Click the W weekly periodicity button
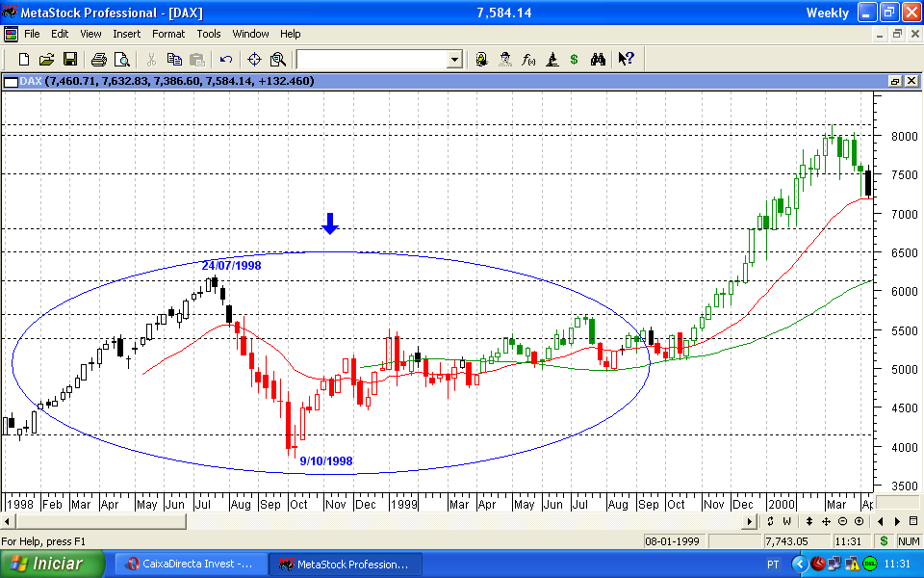Image resolution: width=924 pixels, height=578 pixels. tap(787, 521)
